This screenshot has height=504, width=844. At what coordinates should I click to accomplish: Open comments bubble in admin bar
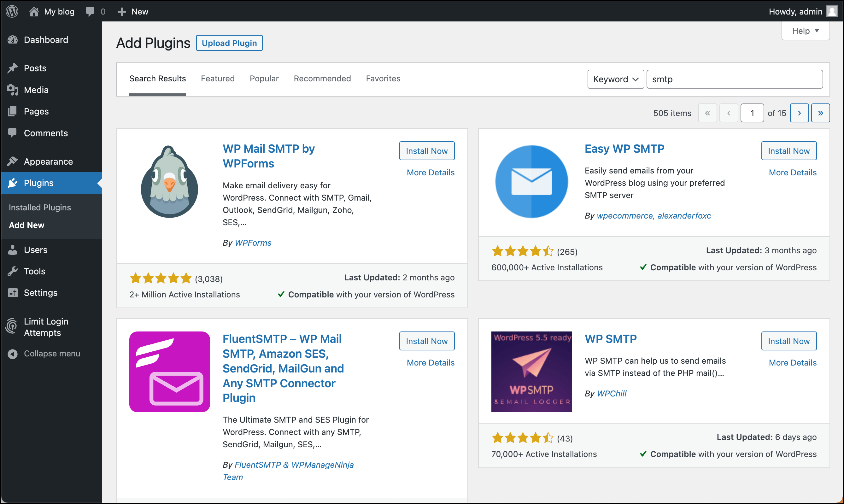point(90,12)
